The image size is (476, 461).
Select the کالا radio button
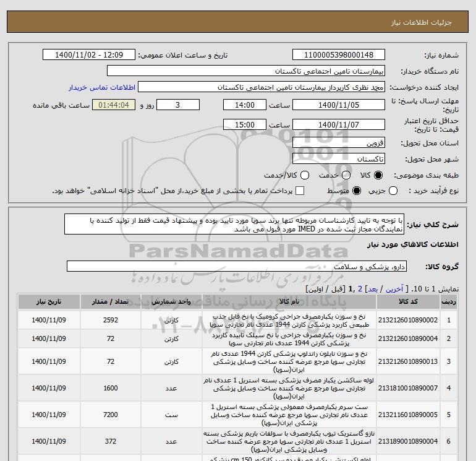pos(378,175)
